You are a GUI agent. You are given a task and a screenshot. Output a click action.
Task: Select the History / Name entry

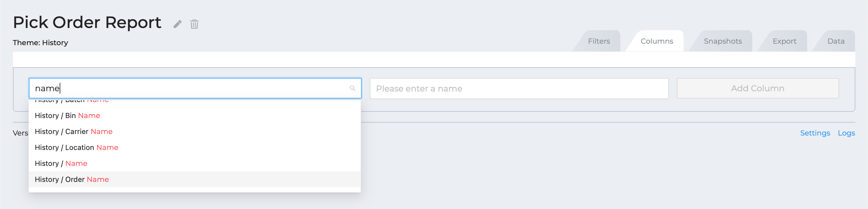coord(195,164)
